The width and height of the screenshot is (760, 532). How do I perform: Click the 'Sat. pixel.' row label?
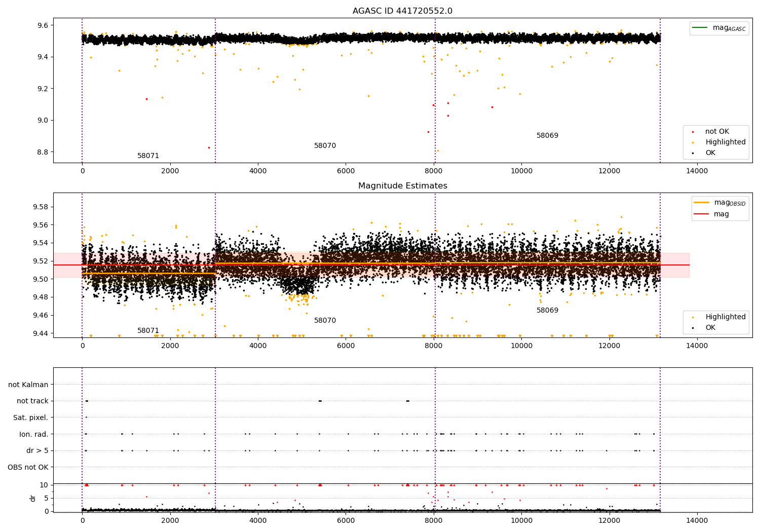(31, 418)
